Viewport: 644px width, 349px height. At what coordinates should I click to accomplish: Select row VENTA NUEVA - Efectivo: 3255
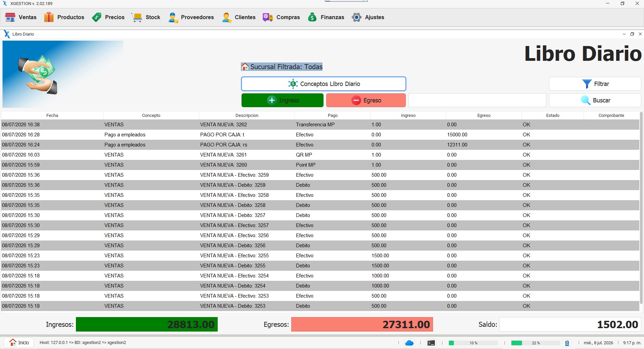(320, 256)
